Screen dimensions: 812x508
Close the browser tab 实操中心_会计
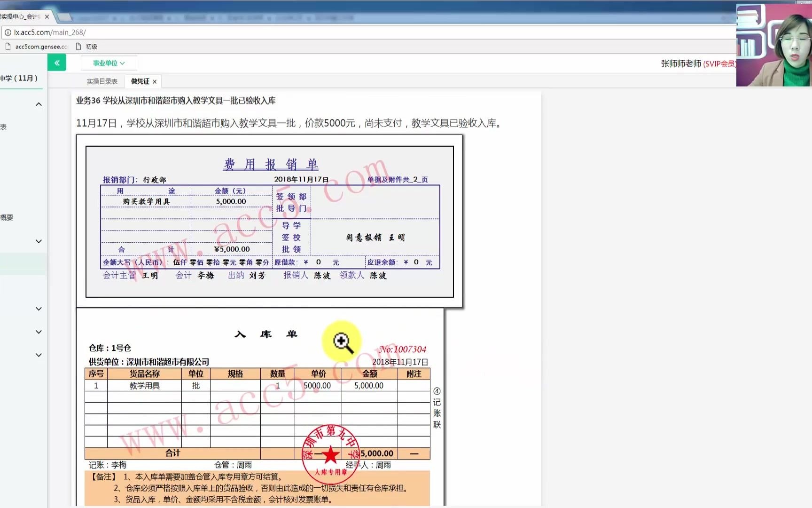[47, 16]
